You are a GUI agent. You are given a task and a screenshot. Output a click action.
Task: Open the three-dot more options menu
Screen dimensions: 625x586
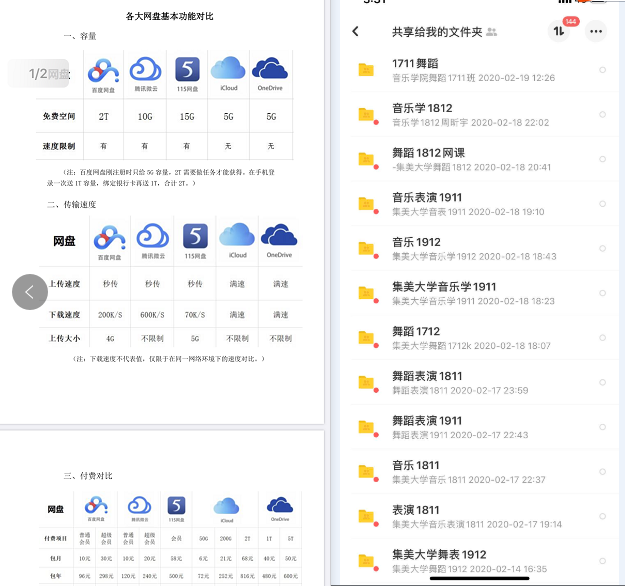(x=597, y=31)
